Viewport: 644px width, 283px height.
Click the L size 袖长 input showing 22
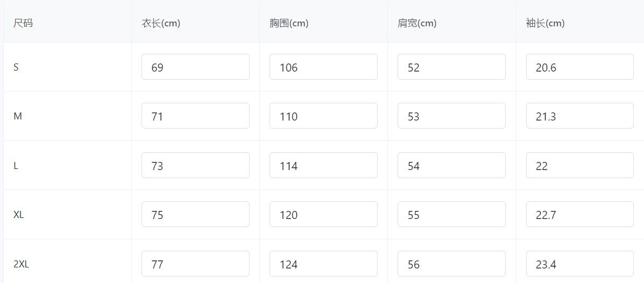(x=579, y=166)
